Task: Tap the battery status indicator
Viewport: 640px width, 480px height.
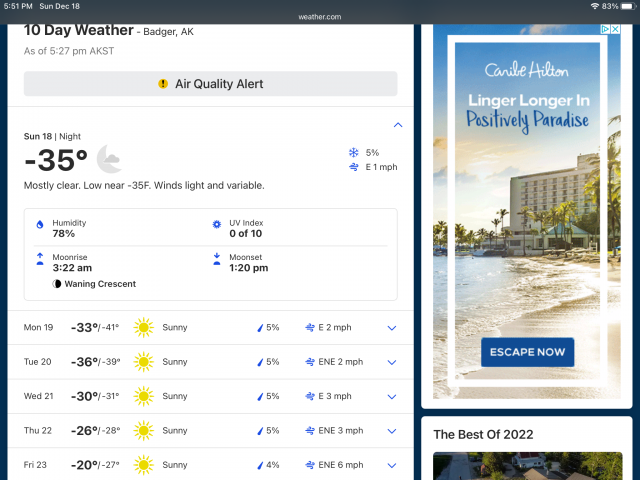Action: 626,6
